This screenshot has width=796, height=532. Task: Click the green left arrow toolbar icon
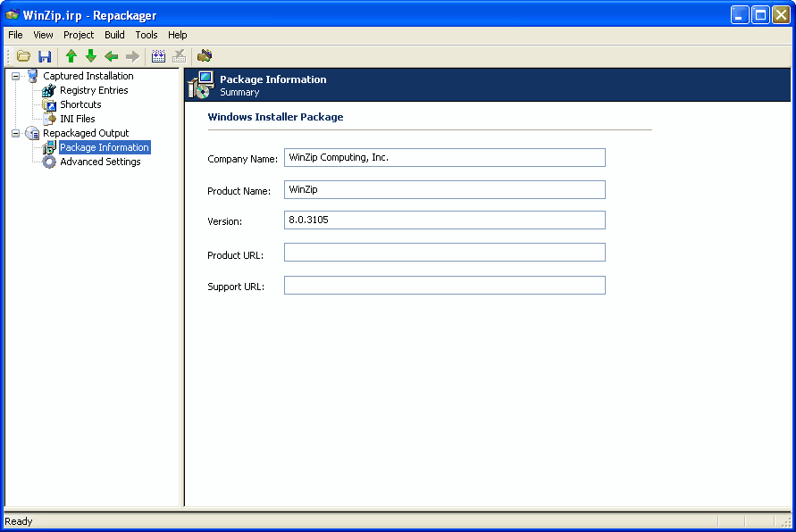(112, 56)
